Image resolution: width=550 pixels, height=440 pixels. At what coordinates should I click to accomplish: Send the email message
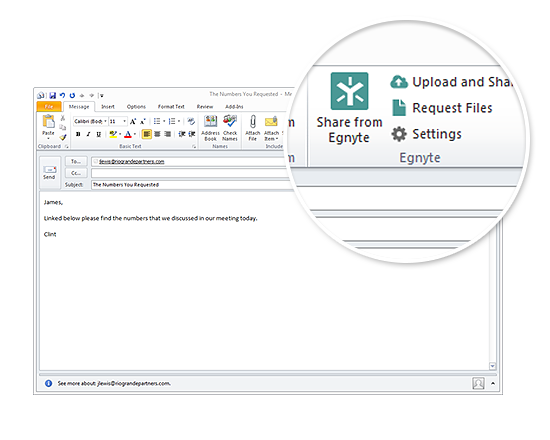click(49, 172)
